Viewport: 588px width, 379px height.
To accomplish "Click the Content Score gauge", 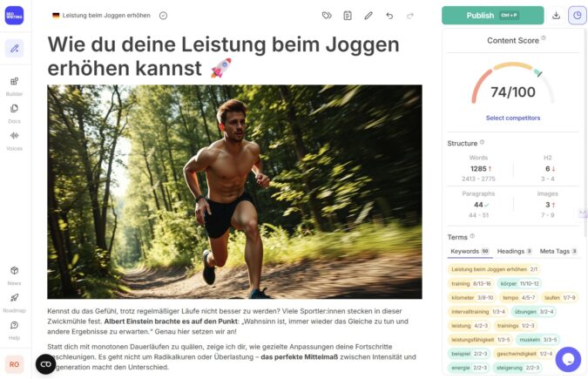I will pyautogui.click(x=512, y=85).
